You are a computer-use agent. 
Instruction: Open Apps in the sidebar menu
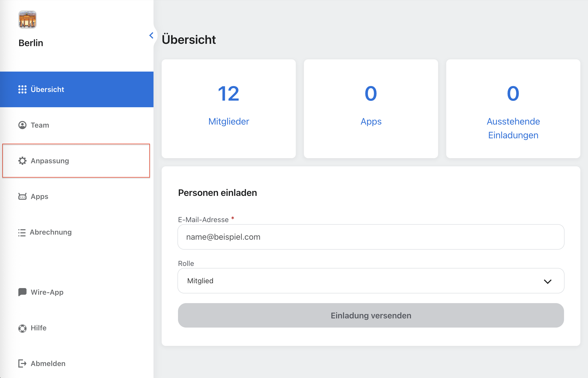coord(77,196)
